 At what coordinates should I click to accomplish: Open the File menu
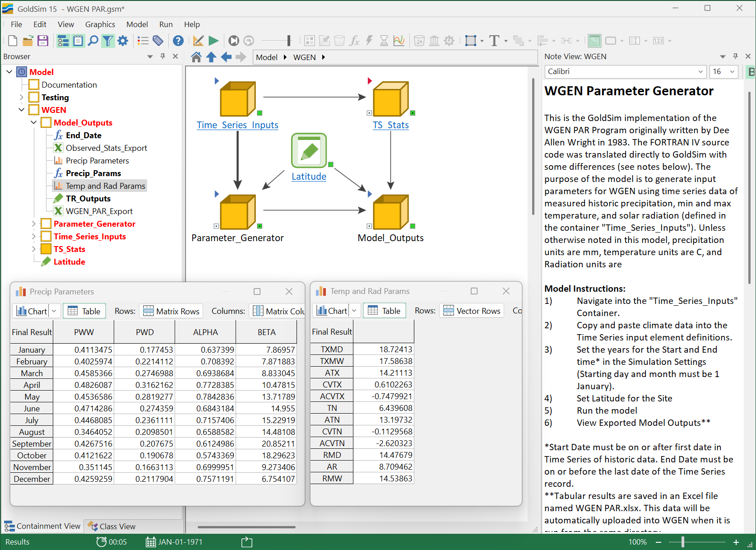click(16, 24)
